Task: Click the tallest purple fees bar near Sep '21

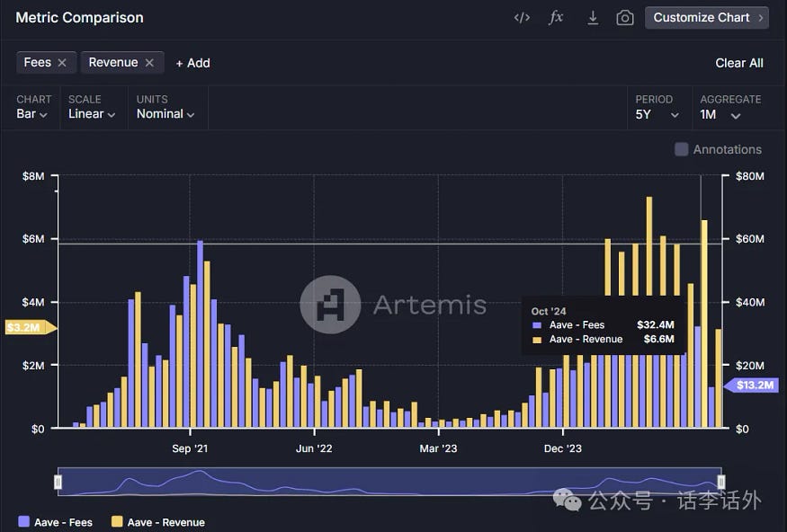Action: [201, 333]
